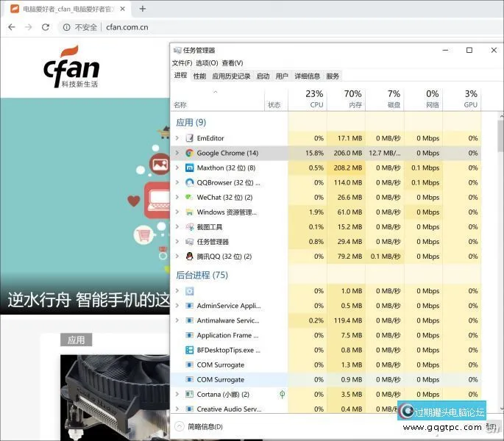
Task: Click the 状态 column header
Action: pos(276,99)
